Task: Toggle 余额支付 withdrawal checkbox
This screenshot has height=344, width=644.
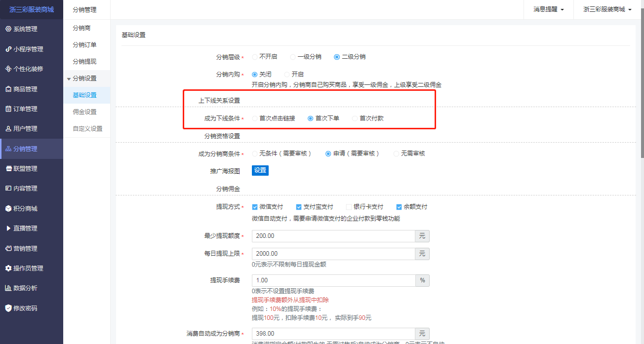Action: (399, 207)
